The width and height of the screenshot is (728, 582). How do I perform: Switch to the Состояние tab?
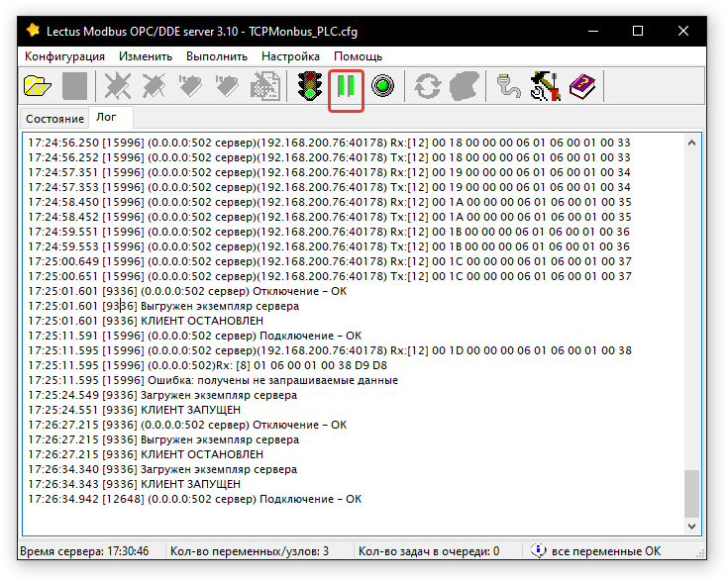point(54,119)
